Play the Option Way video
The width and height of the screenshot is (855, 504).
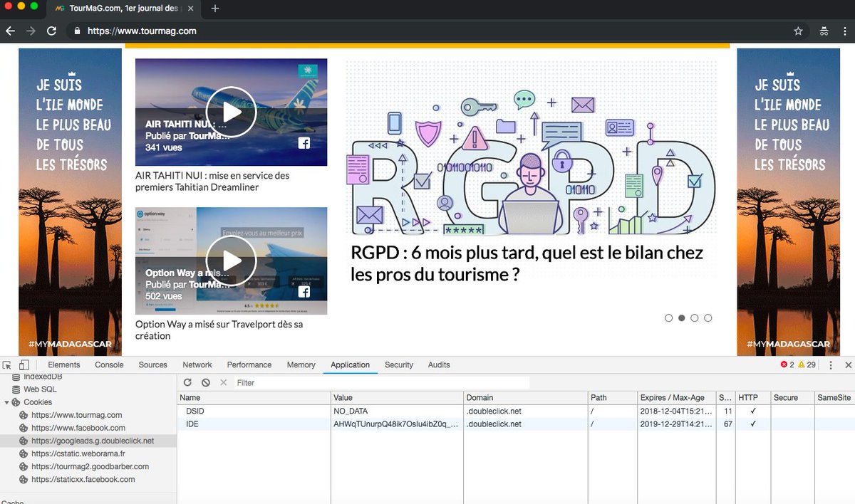(231, 260)
